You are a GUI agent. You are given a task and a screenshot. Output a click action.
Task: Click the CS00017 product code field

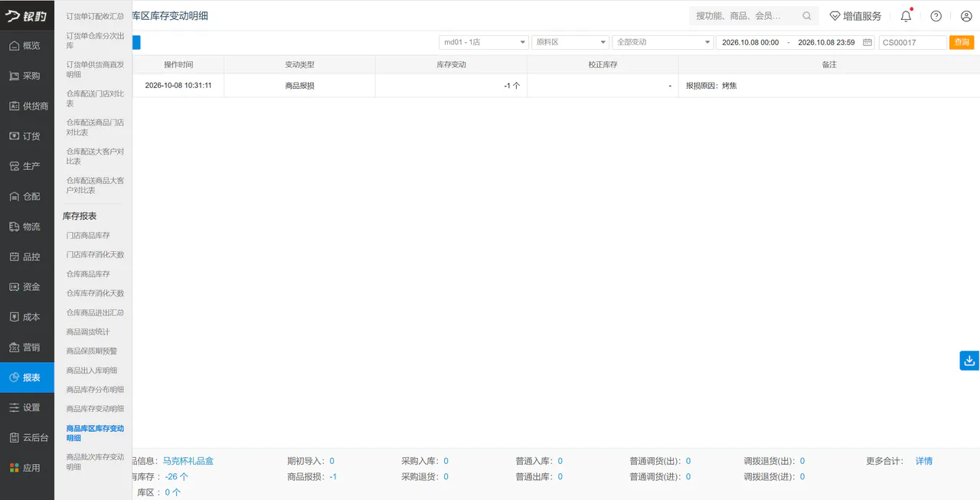pyautogui.click(x=913, y=42)
